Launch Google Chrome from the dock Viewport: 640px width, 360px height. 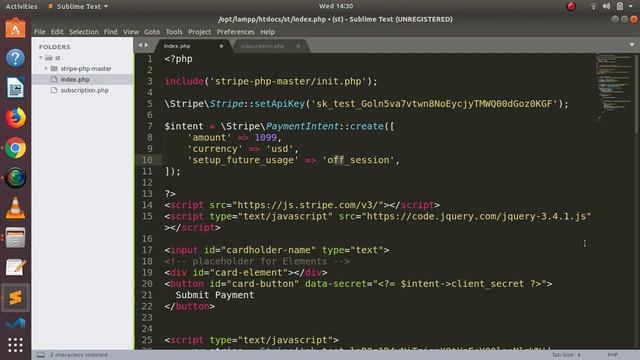coord(15,148)
